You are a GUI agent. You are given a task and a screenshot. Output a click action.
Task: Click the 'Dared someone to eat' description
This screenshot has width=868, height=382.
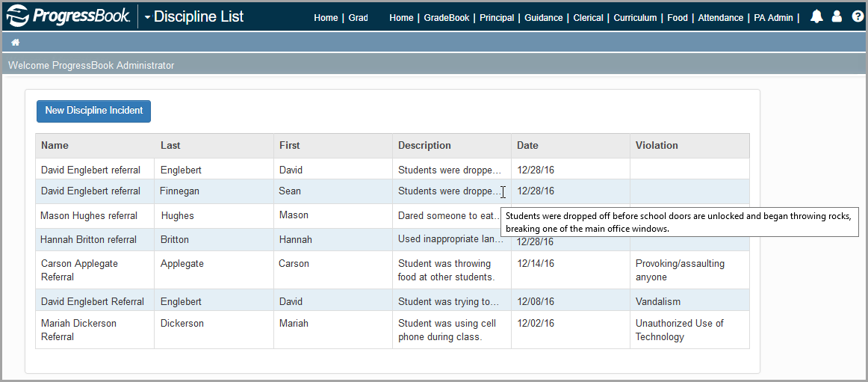(x=448, y=216)
